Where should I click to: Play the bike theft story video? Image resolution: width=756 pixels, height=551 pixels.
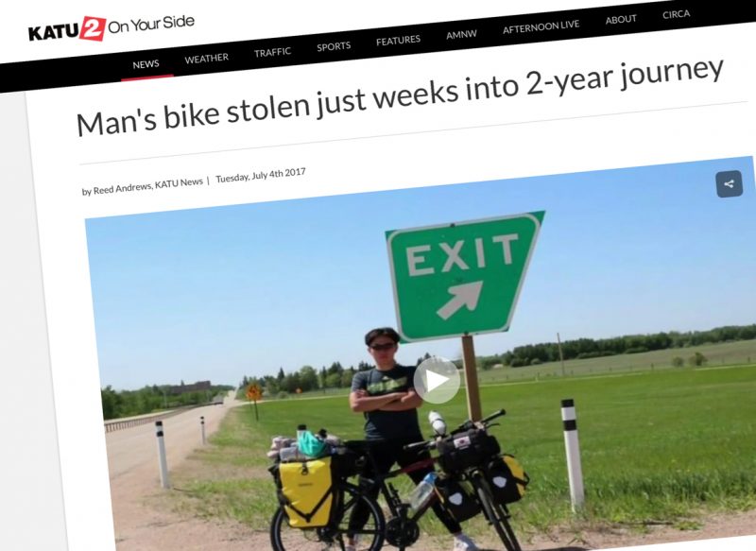pos(437,380)
